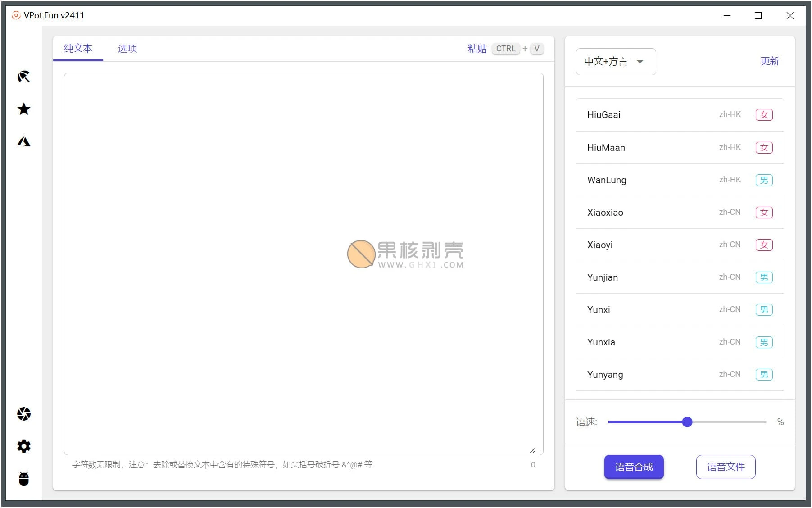Image resolution: width=812 pixels, height=508 pixels.
Task: Toggle the 男 gender badge for WanLung
Action: click(764, 180)
